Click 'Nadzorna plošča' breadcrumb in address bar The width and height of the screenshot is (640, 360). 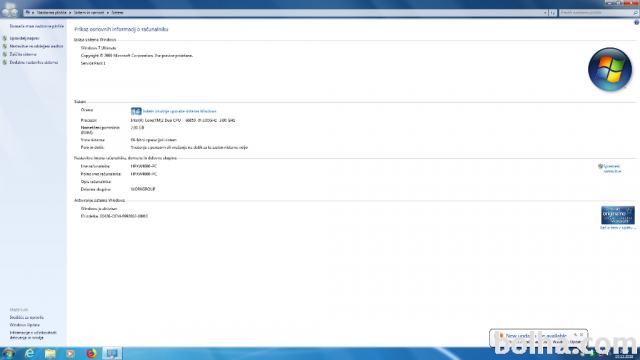point(51,13)
